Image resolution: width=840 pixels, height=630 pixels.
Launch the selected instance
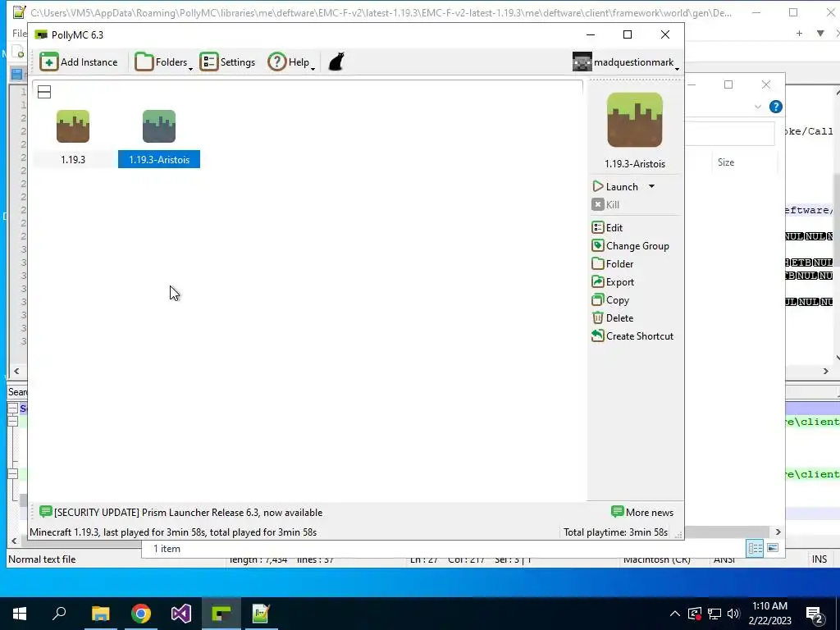[x=616, y=186]
